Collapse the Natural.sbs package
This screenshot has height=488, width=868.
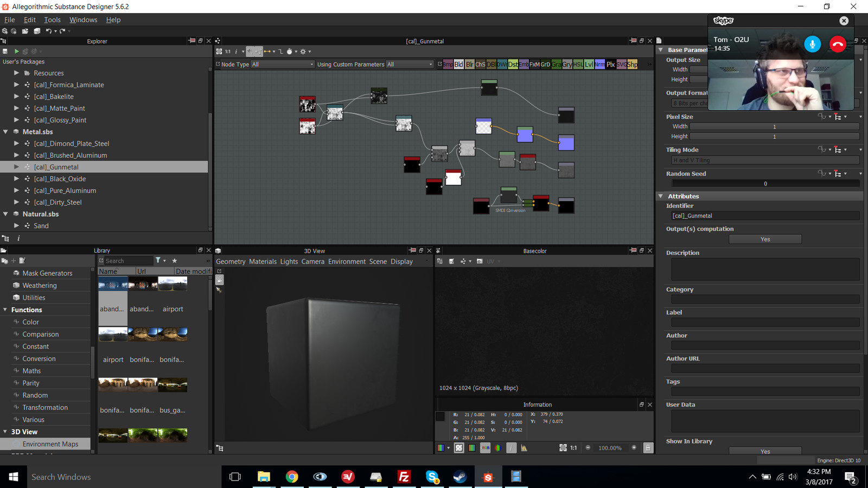(x=5, y=214)
